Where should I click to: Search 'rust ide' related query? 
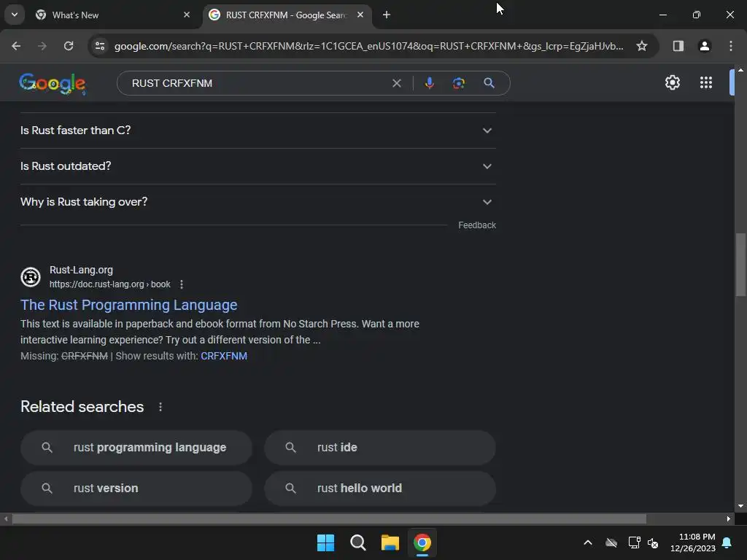click(x=380, y=448)
